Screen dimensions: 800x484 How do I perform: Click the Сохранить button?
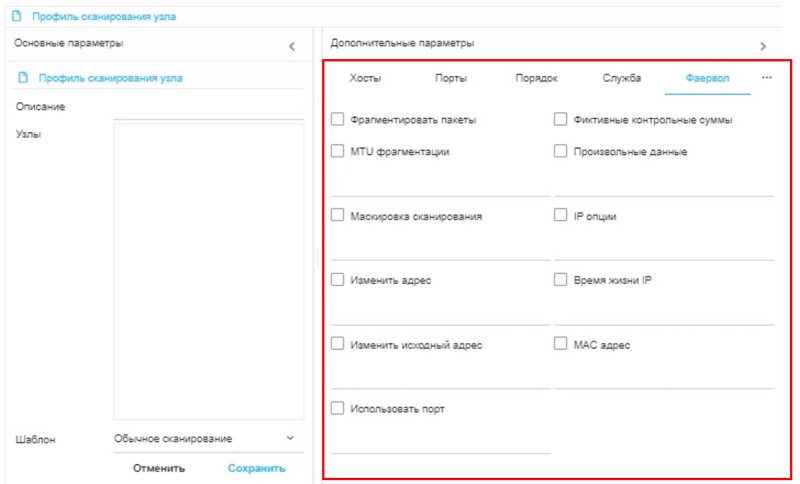point(256,468)
